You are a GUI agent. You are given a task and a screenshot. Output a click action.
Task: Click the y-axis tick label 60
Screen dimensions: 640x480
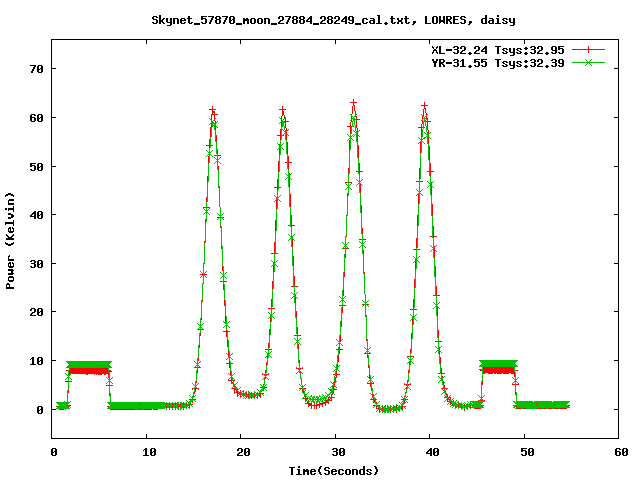(37, 118)
